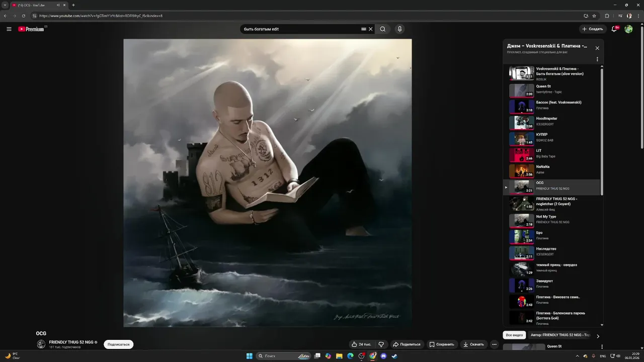Open Discord from the taskbar
The width and height of the screenshot is (644, 362).
pyautogui.click(x=383, y=356)
